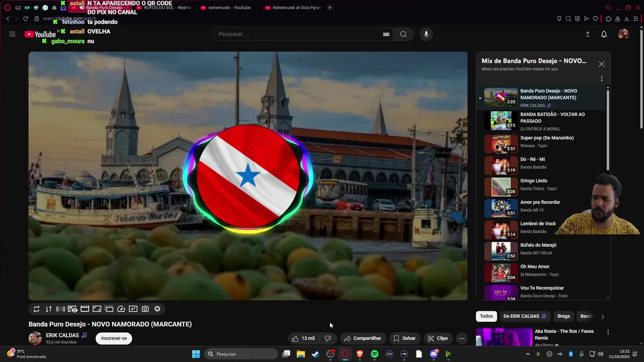Image resolution: width=644 pixels, height=362 pixels.
Task: Open YouTube notifications bell
Action: pyautogui.click(x=604, y=34)
